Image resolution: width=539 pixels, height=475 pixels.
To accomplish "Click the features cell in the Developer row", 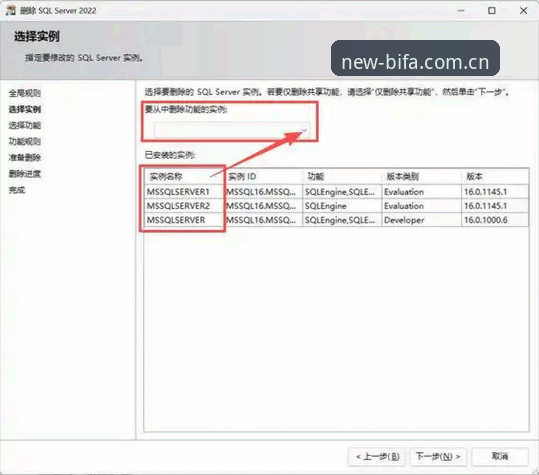I will (342, 220).
